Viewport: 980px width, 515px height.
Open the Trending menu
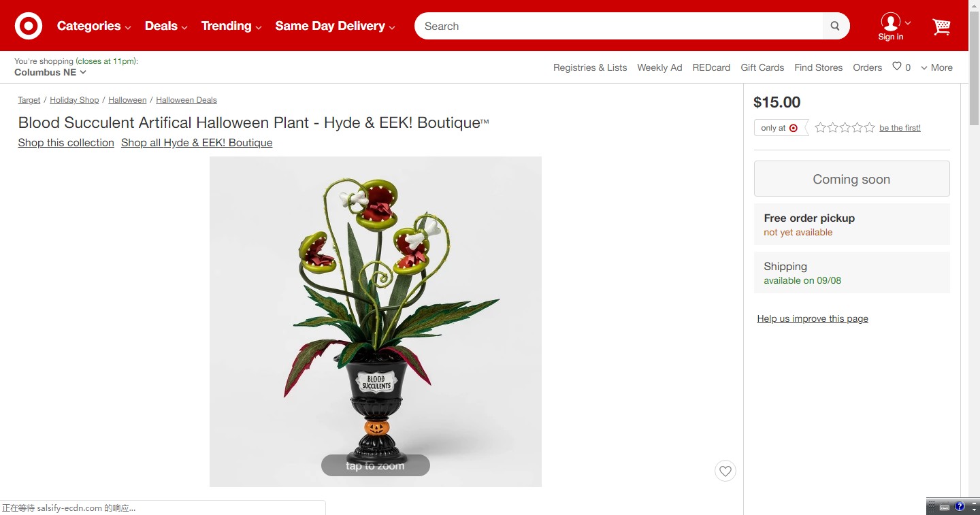pos(231,26)
